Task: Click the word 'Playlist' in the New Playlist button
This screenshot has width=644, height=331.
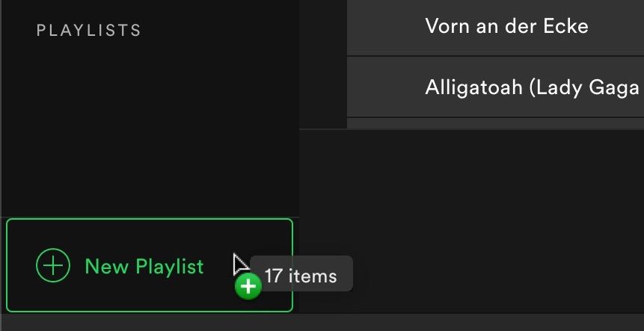Action: tap(170, 267)
